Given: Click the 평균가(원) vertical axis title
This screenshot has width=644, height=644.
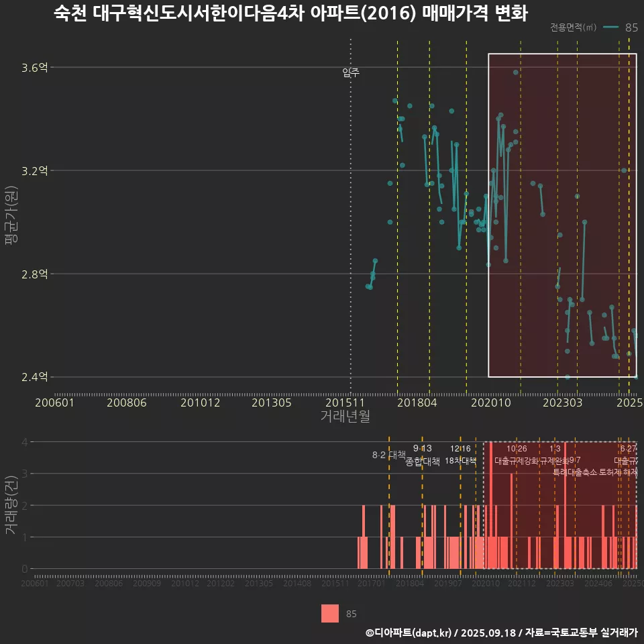Looking at the screenshot, I should [11, 215].
